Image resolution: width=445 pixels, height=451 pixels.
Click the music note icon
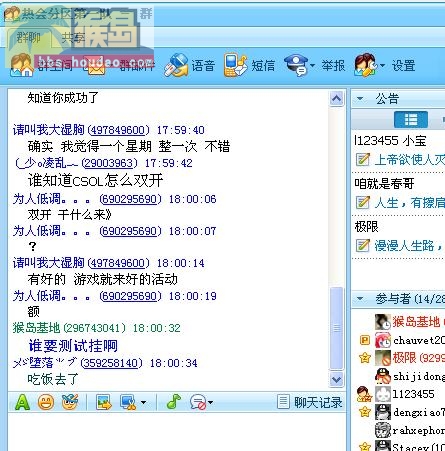174,402
